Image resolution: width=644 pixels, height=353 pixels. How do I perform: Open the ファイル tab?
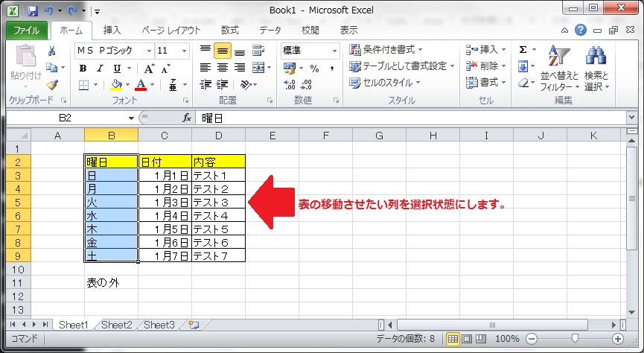27,31
